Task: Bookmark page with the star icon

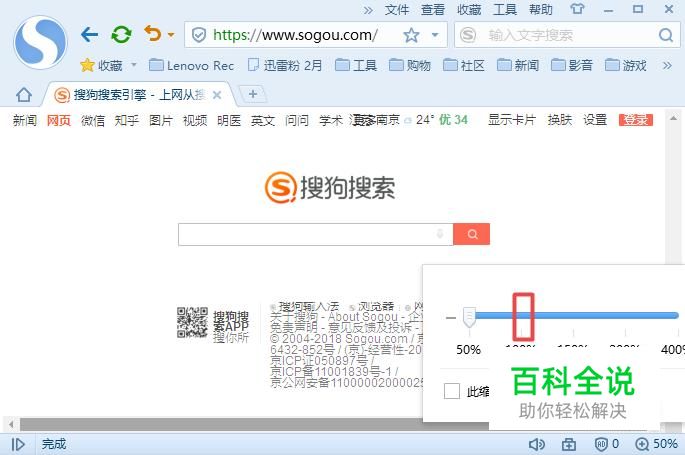Action: (411, 35)
